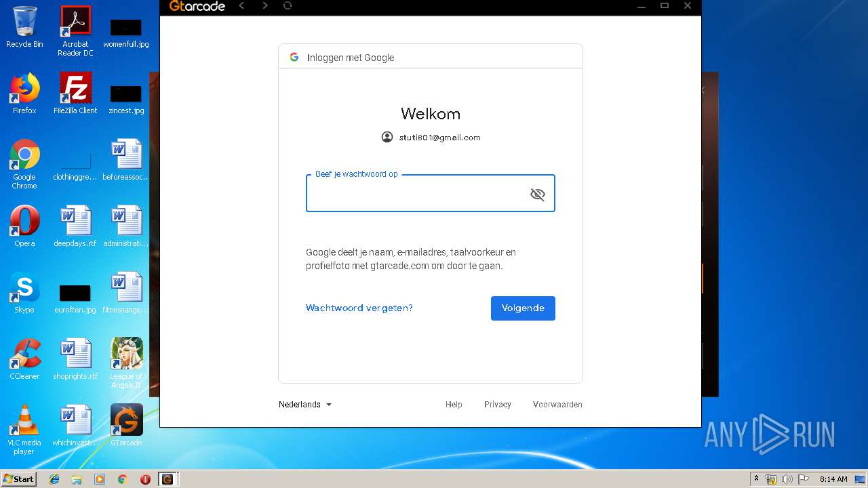Screen dimensions: 868x488
Task: Click the volume speaker tray icon
Action: coord(787,479)
